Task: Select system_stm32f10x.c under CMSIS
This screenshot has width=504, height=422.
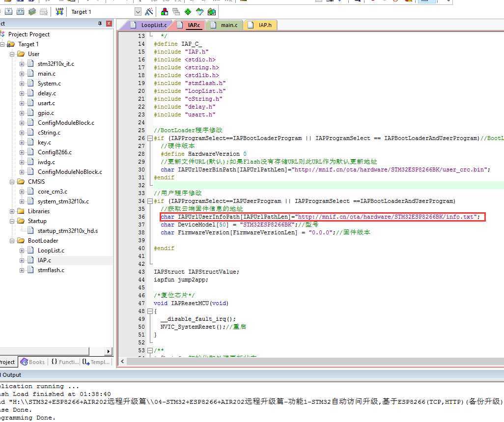Action: [x=63, y=201]
